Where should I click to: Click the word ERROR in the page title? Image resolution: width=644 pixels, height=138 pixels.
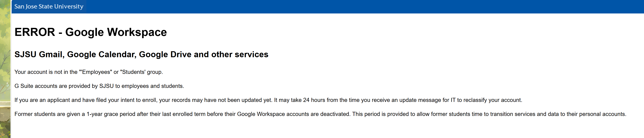tap(35, 32)
